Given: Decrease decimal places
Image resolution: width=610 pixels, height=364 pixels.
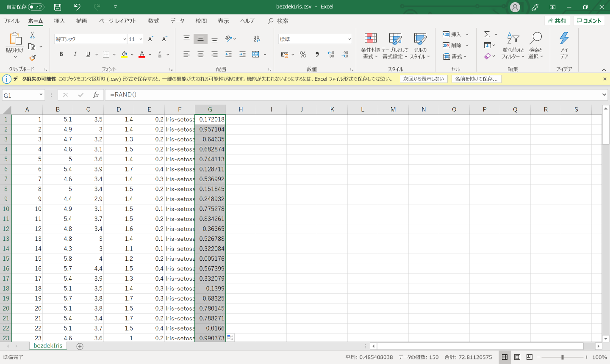Looking at the screenshot, I should (x=345, y=54).
